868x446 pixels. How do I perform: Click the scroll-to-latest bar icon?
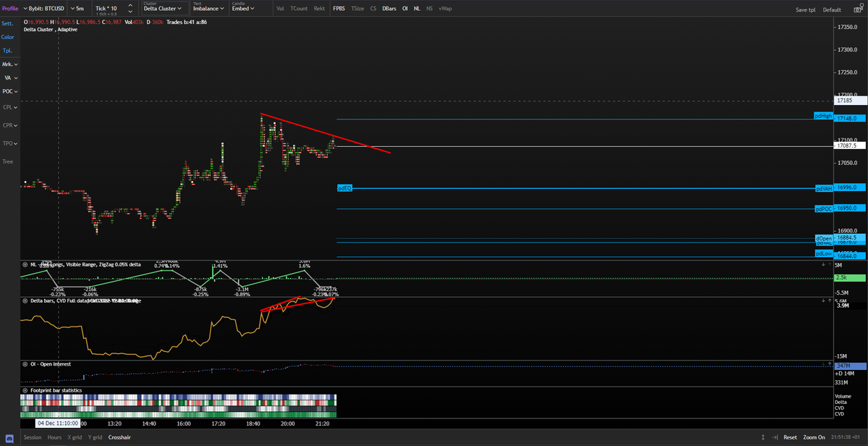click(x=775, y=437)
